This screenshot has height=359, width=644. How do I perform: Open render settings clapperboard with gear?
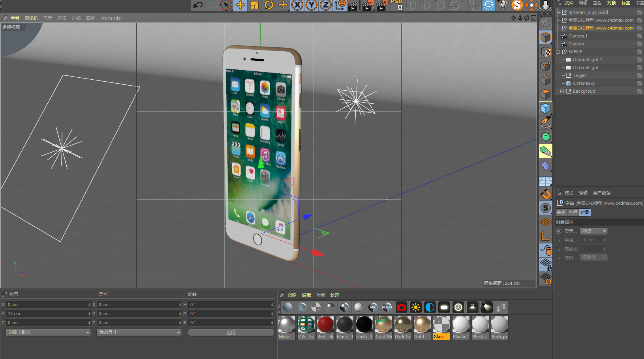(382, 6)
